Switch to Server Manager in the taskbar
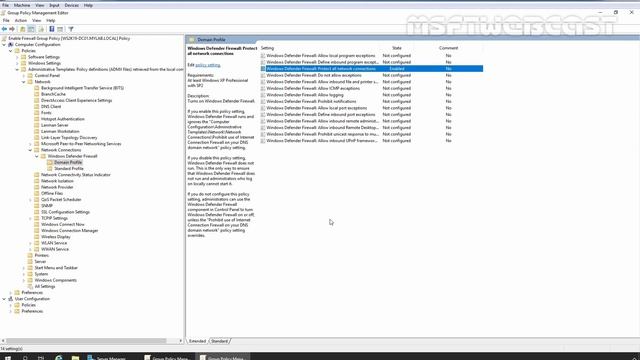640x360 pixels. [x=107, y=358]
